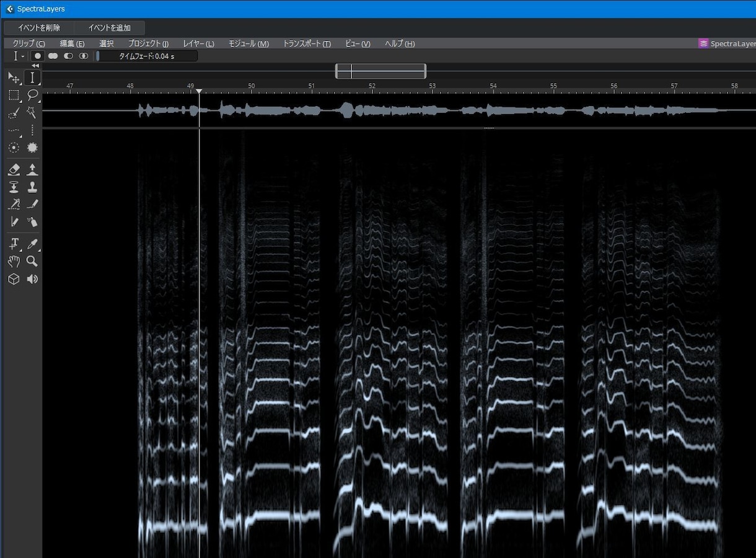Click the イベントを追加 button
Image resolution: width=756 pixels, height=558 pixels.
(x=110, y=28)
